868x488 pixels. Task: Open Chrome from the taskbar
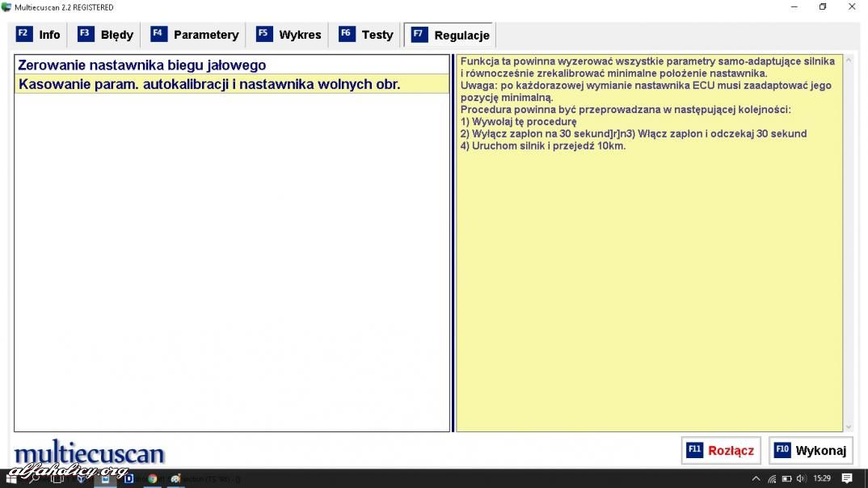(x=152, y=478)
